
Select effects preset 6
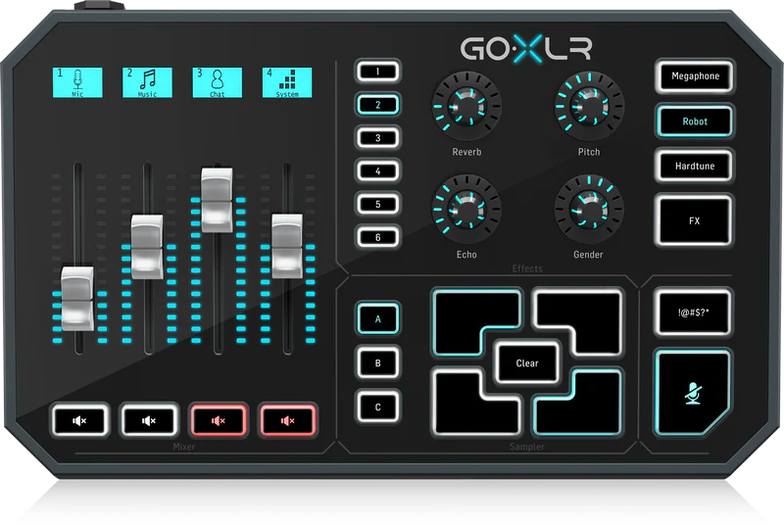click(378, 237)
